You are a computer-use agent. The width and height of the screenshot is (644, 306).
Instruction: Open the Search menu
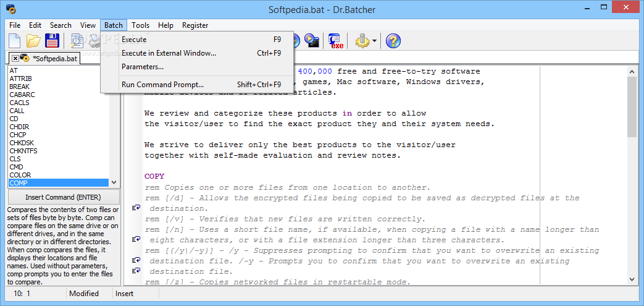[61, 25]
